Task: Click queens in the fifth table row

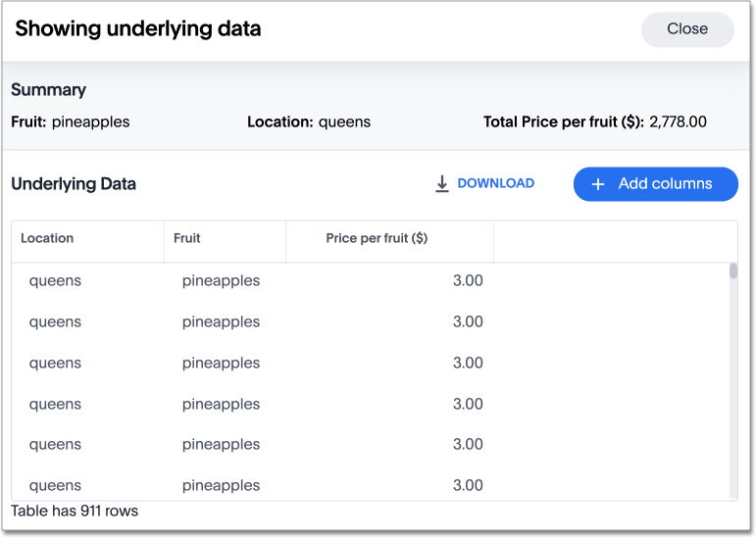Action: [55, 444]
